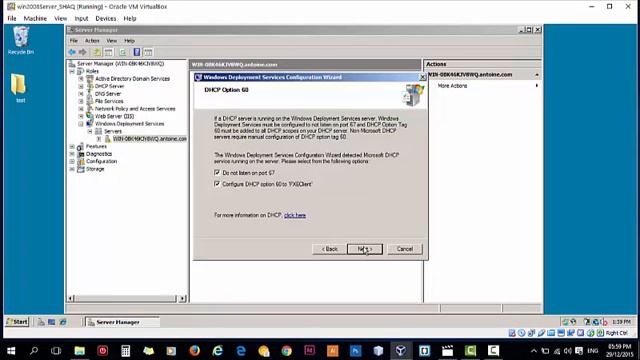Uncheck Do not listen on port 67
Viewport: 640px width, 360px height.
pyautogui.click(x=217, y=173)
